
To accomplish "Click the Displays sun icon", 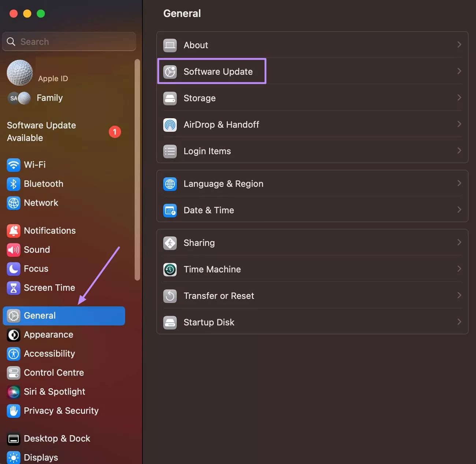I will point(14,457).
